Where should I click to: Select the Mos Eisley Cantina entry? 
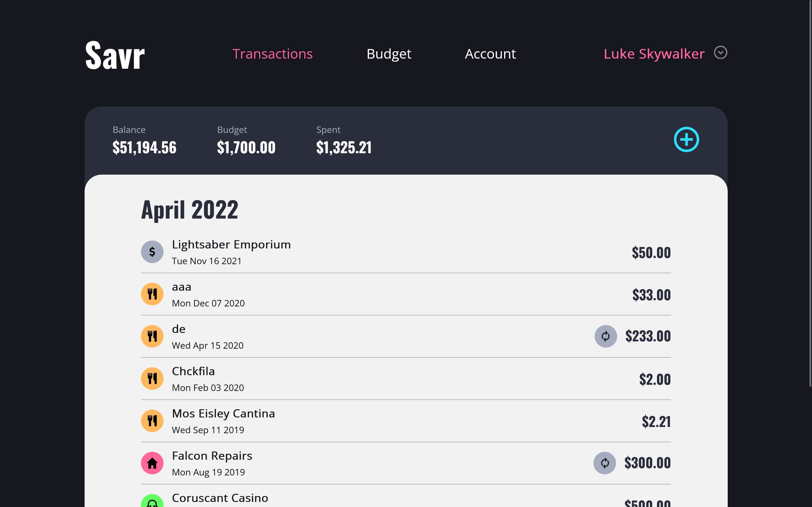tap(406, 421)
